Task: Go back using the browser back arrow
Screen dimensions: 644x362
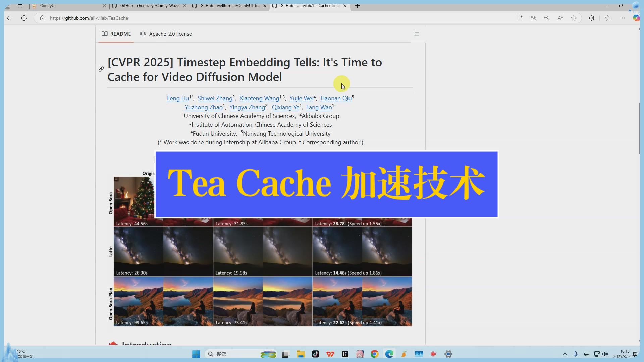Action: [9, 18]
